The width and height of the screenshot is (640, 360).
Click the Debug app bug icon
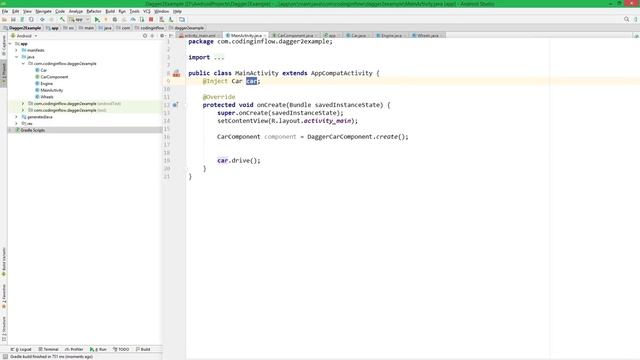[x=115, y=20]
